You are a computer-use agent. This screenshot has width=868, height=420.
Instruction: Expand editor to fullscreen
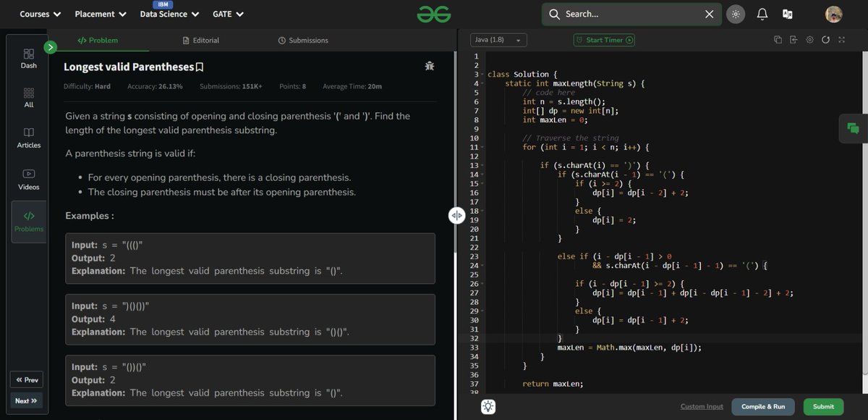click(841, 40)
